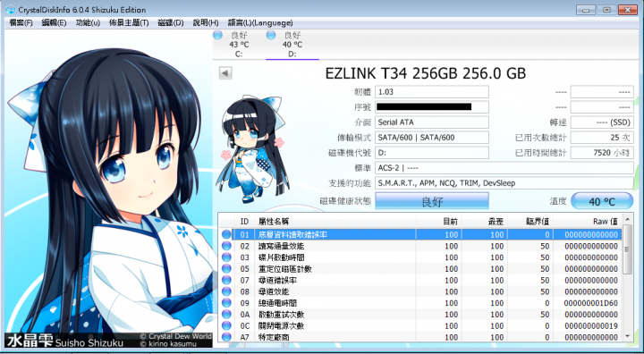Click the 良好 health status button
The width and height of the screenshot is (644, 354).
pyautogui.click(x=432, y=201)
